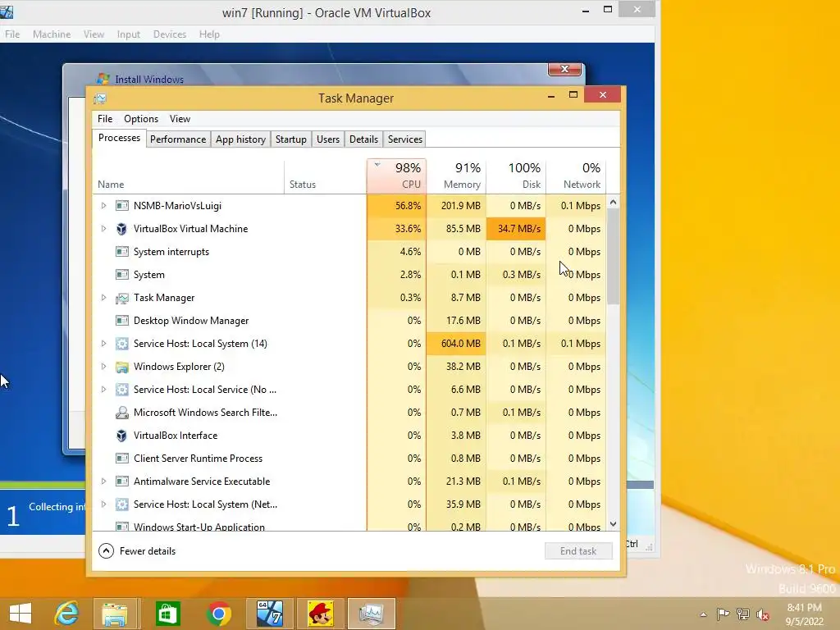The image size is (840, 630).
Task: Expand Service Host: Local Service (No ...) group
Action: coord(103,390)
